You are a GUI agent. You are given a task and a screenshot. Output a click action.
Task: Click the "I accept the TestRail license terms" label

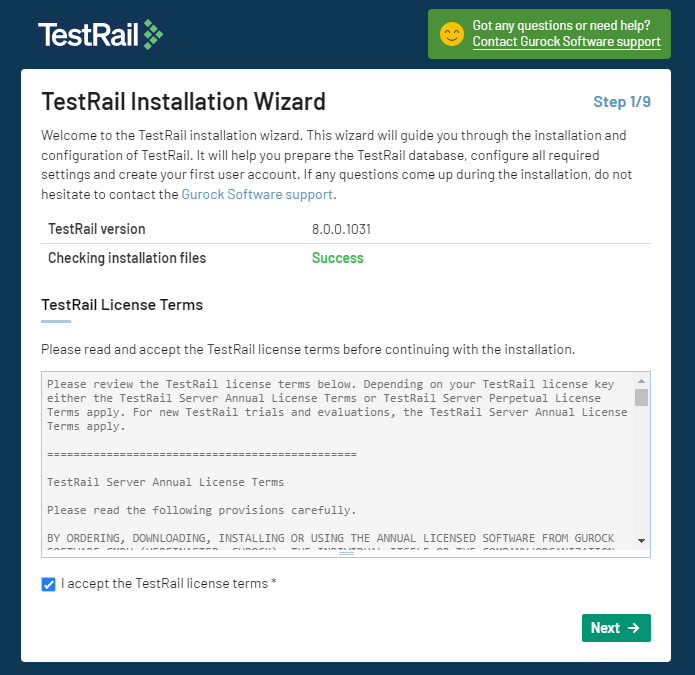(168, 584)
